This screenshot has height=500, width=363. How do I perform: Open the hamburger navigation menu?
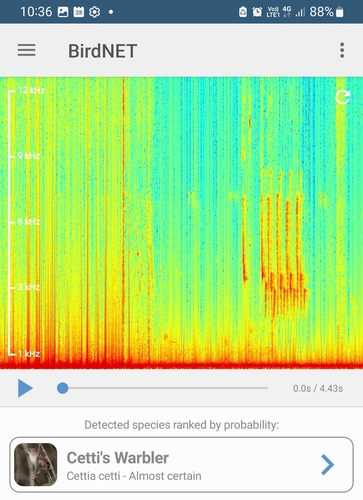point(27,50)
